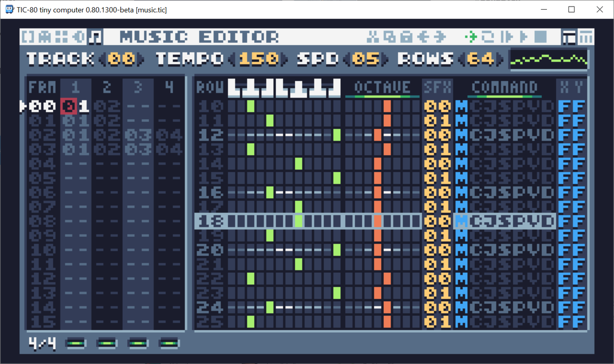
Task: Select pattern 02 in frame 00 row
Action: [106, 106]
